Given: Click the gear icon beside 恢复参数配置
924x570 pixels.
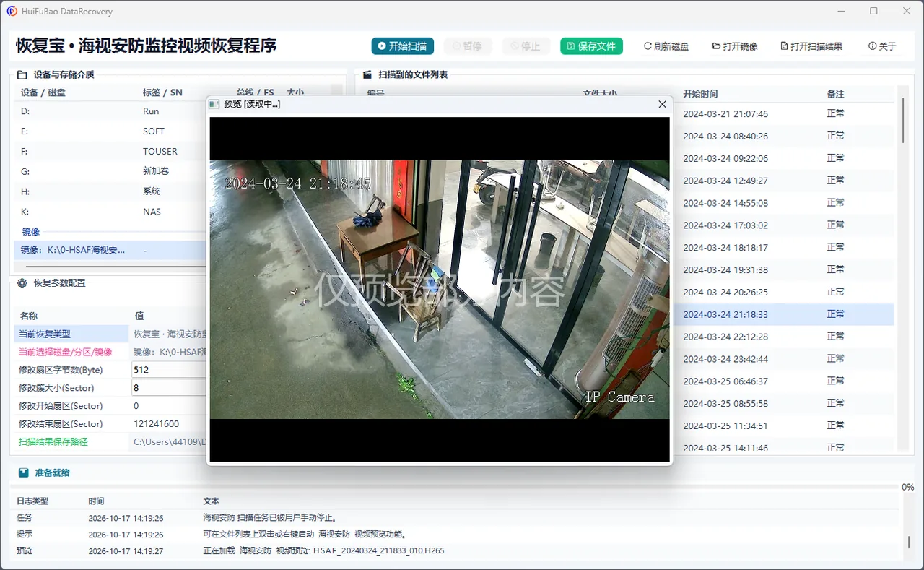Looking at the screenshot, I should (x=22, y=283).
